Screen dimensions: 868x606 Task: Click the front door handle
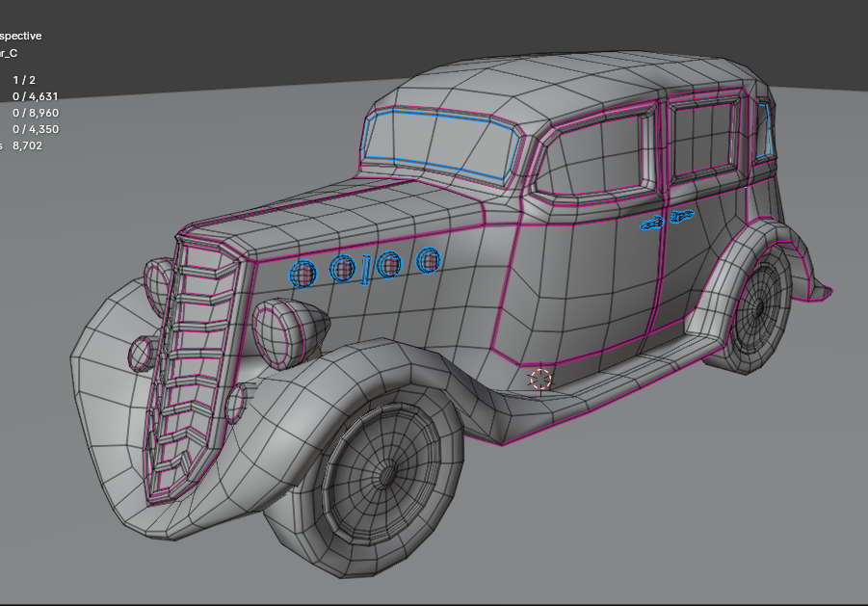tap(652, 223)
